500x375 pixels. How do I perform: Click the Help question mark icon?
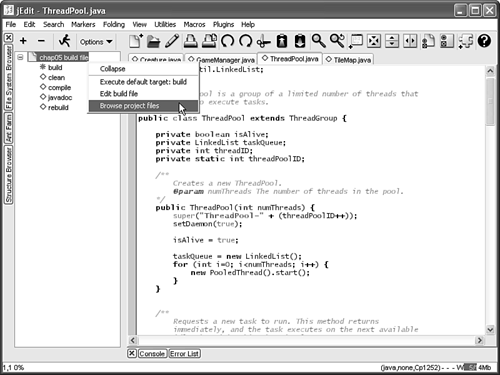pyautogui.click(x=484, y=41)
